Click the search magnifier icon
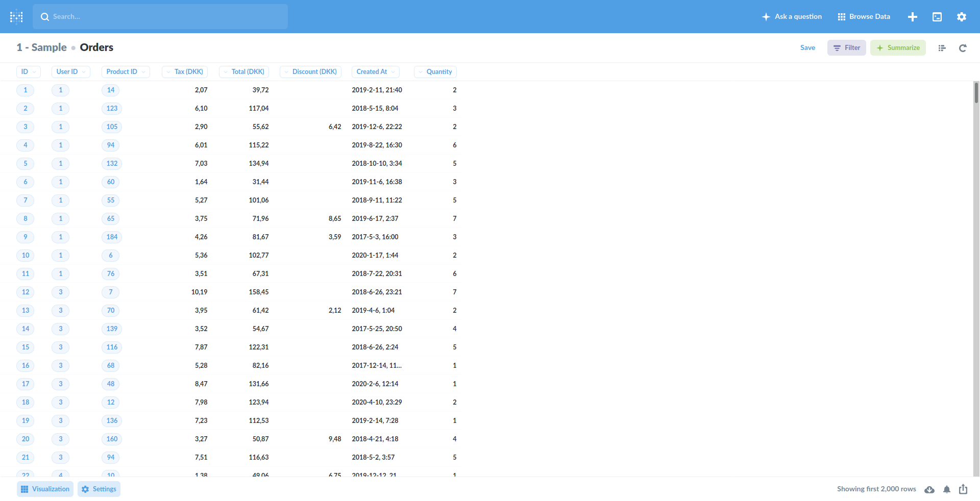The width and height of the screenshot is (980, 501). (45, 16)
